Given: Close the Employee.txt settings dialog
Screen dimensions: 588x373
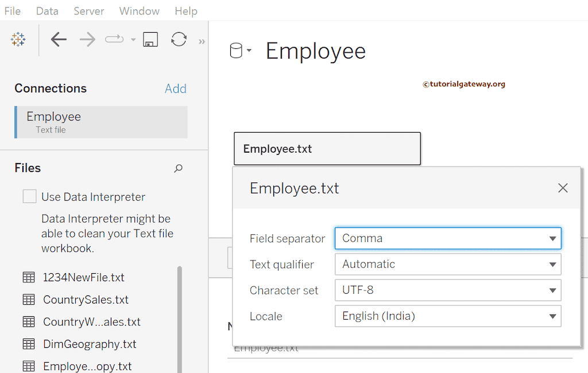Looking at the screenshot, I should tap(563, 188).
